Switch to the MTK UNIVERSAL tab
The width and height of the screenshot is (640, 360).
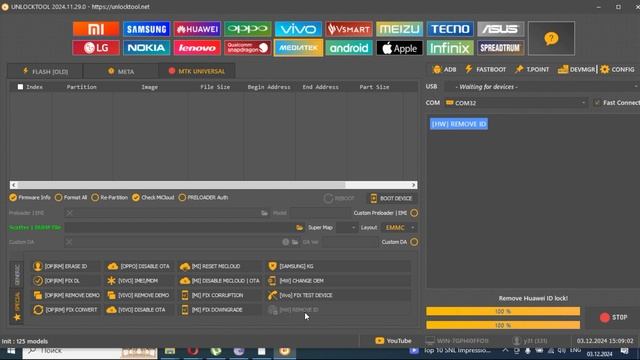click(x=197, y=71)
